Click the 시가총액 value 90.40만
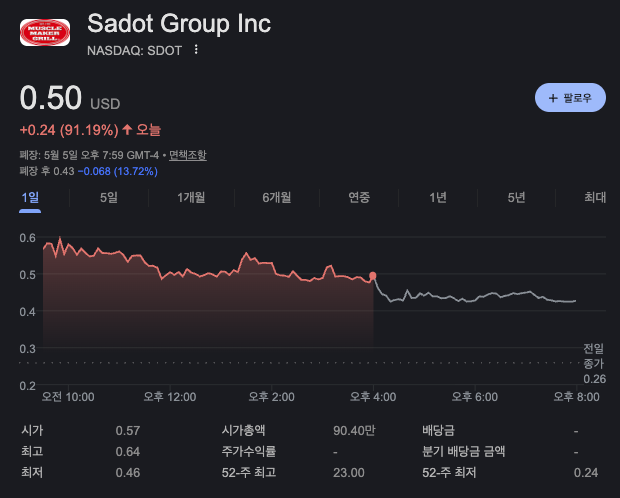The height and width of the screenshot is (498, 620). 354,430
